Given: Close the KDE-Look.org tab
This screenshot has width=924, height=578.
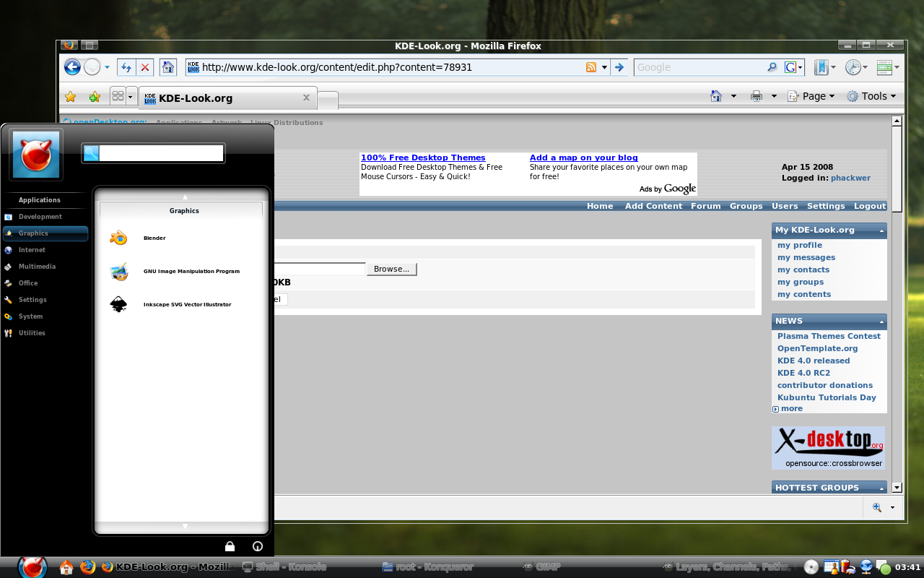Looking at the screenshot, I should (306, 98).
